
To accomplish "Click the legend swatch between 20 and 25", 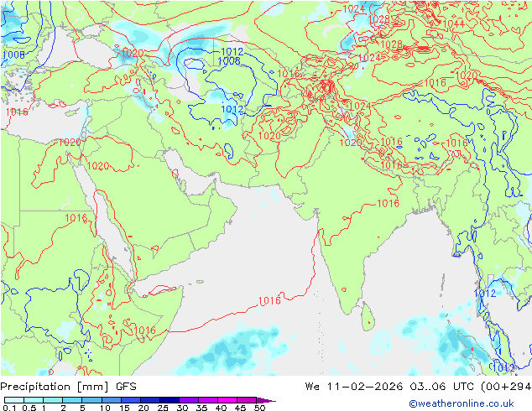I will (x=149, y=400).
